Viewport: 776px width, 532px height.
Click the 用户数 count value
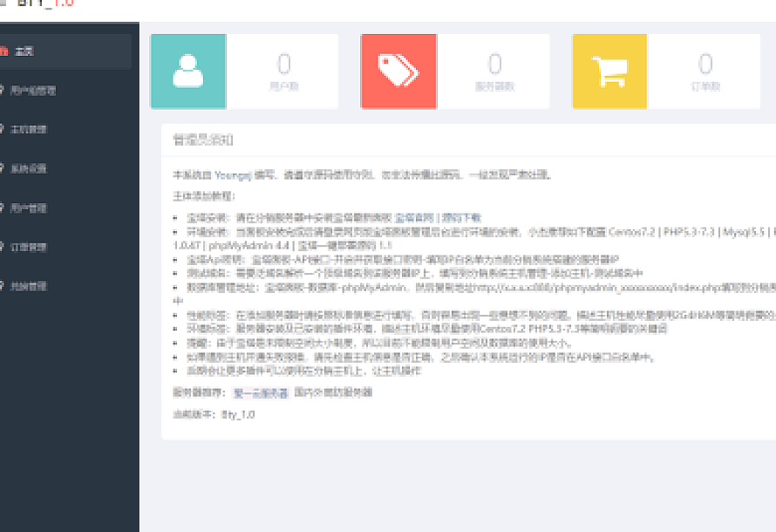(283, 65)
